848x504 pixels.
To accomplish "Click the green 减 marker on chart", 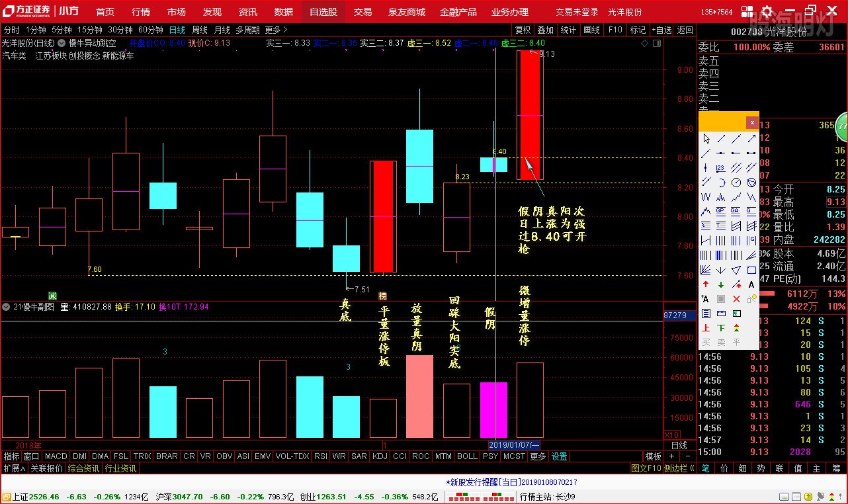I will (x=52, y=295).
